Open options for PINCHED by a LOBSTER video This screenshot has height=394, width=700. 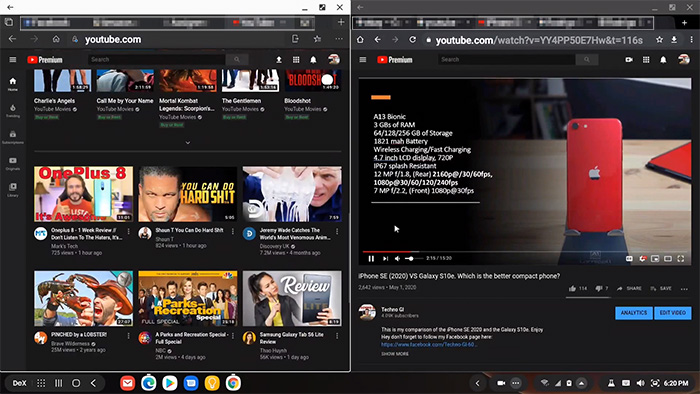tap(129, 335)
